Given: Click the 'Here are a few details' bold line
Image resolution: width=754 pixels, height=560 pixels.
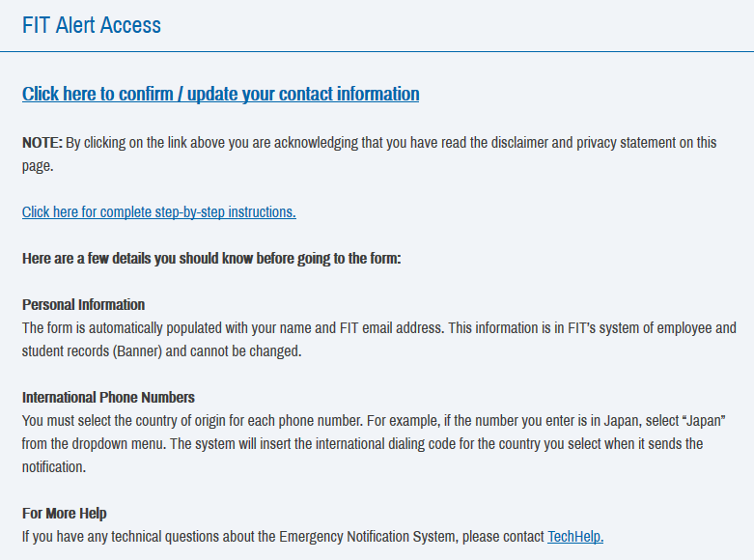Looking at the screenshot, I should tap(211, 259).
